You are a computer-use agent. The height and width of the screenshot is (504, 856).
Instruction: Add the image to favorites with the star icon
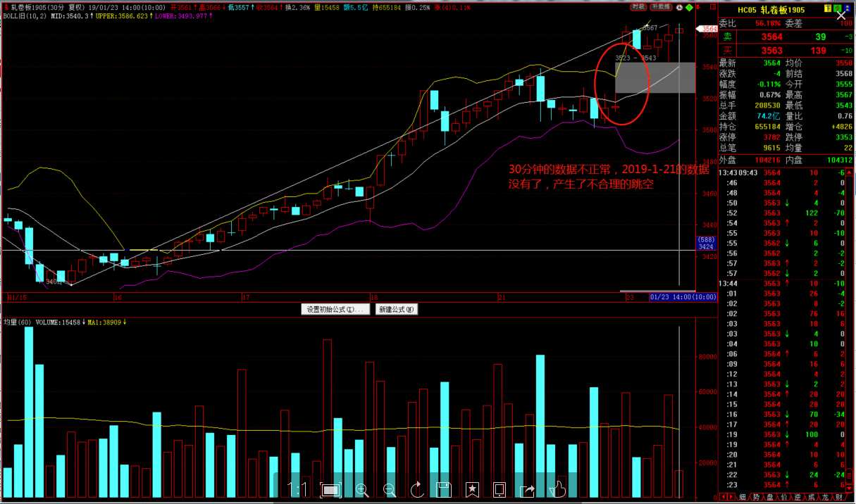[472, 489]
